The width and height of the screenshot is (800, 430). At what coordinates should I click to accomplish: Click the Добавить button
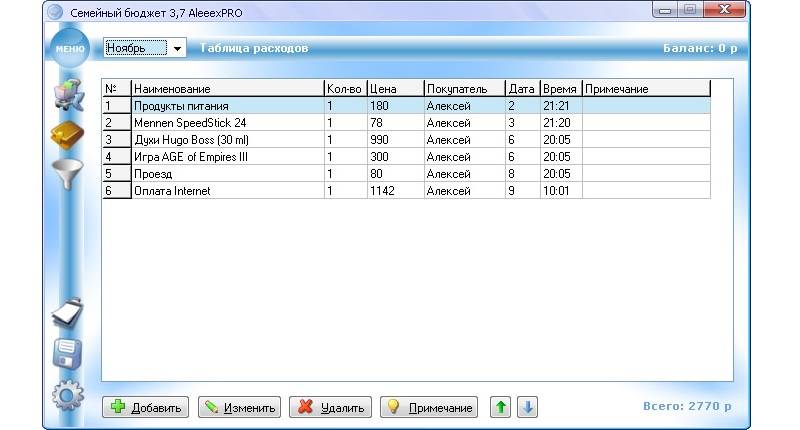tap(145, 407)
